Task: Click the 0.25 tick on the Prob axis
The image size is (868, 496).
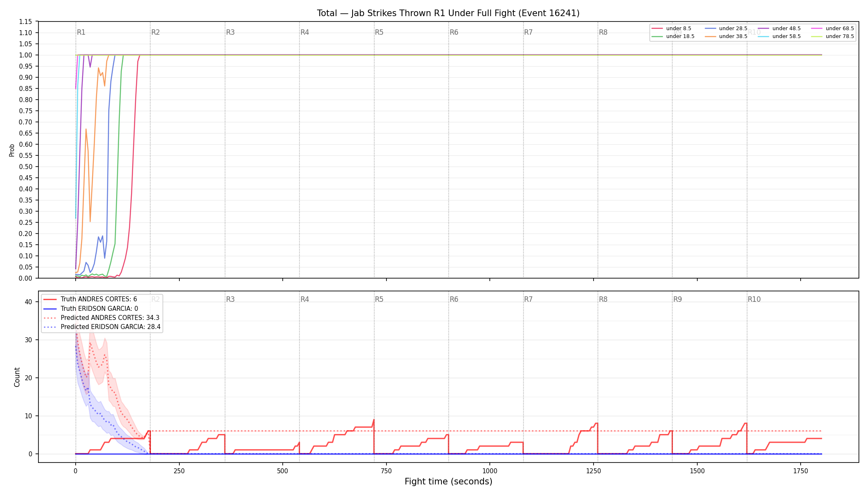Action: 26,222
